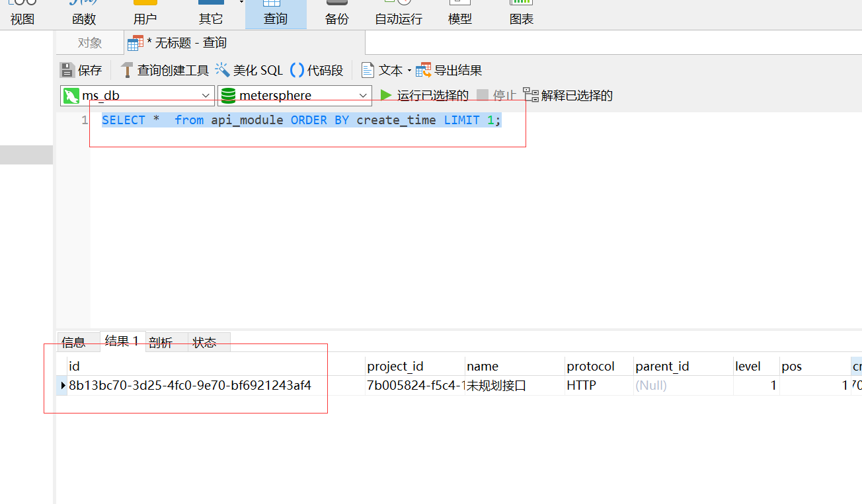The width and height of the screenshot is (862, 504).
Task: Open the ms_db connection dropdown
Action: pyautogui.click(x=206, y=94)
